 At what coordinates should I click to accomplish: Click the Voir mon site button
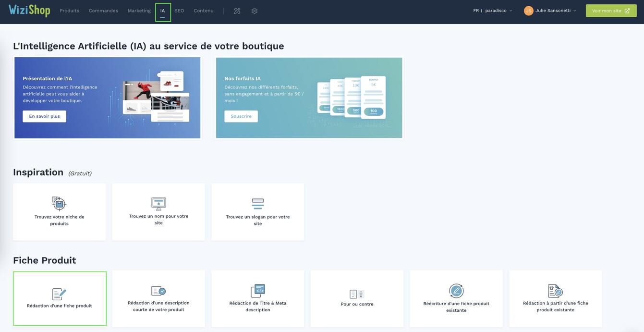point(611,11)
